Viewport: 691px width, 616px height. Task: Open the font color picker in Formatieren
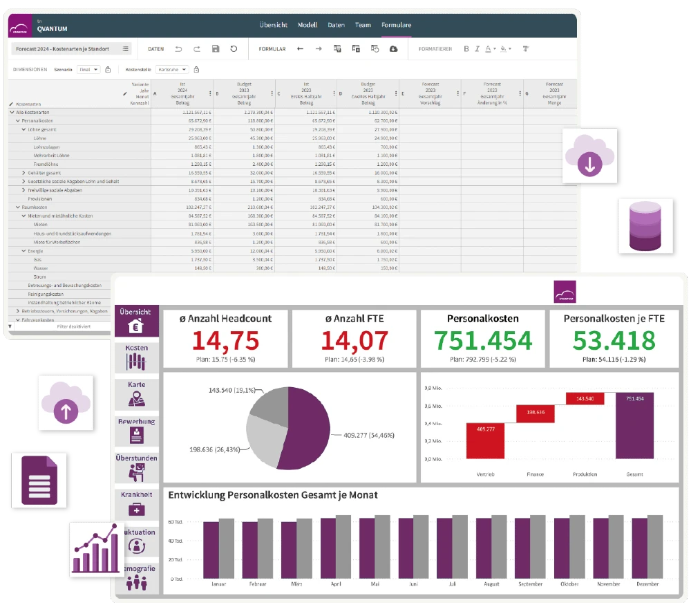[x=489, y=49]
